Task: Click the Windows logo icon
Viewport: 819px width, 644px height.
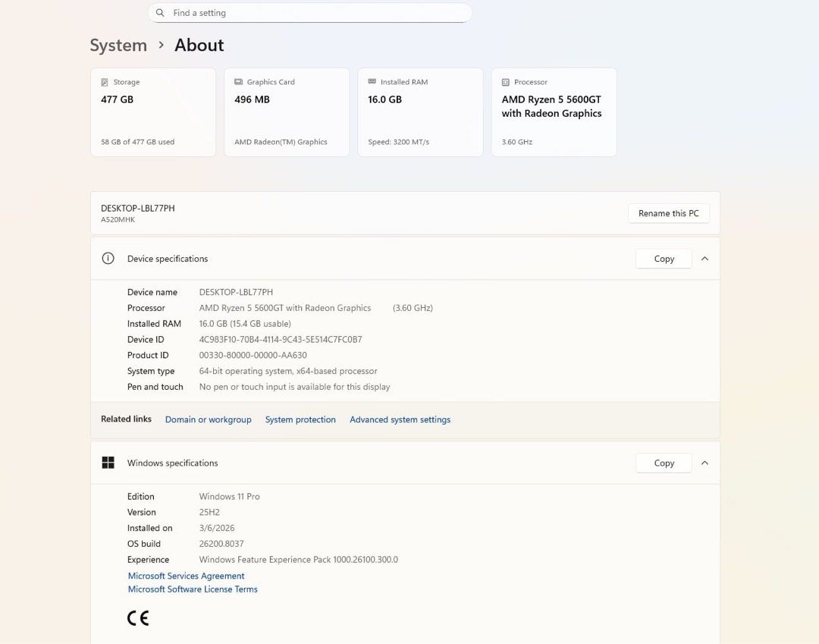Action: click(x=108, y=463)
